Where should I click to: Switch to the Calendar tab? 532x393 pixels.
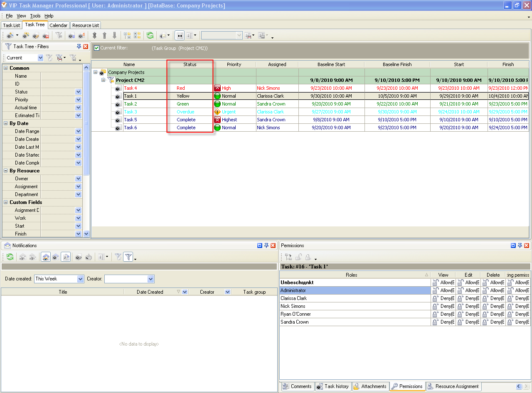pos(58,25)
